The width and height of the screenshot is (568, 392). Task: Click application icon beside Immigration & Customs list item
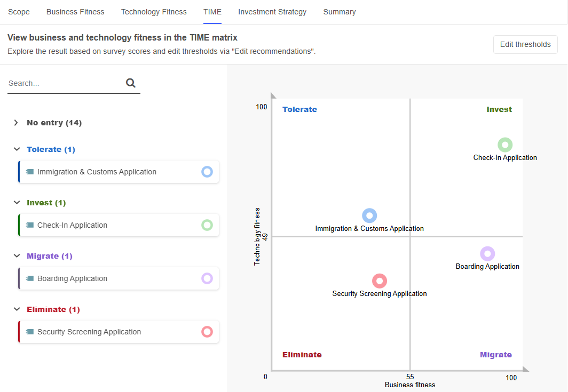coord(30,172)
